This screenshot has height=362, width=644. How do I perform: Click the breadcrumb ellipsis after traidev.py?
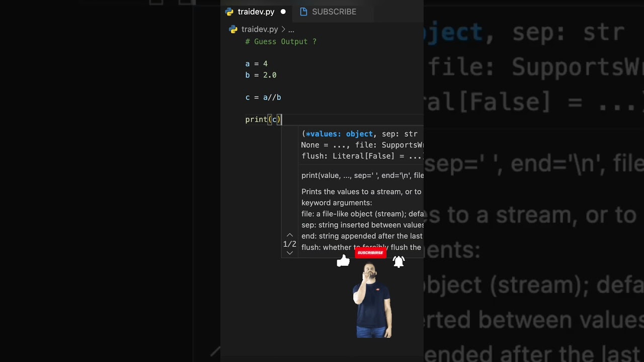coord(291,30)
